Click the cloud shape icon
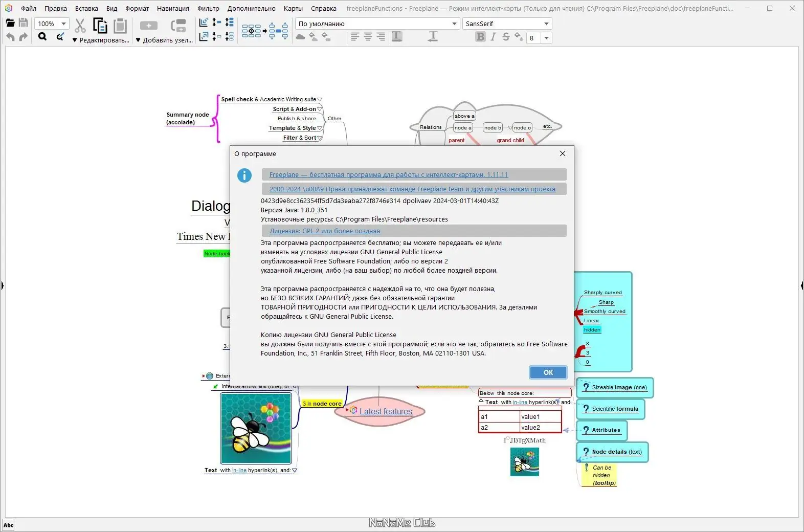The width and height of the screenshot is (804, 532). [301, 37]
